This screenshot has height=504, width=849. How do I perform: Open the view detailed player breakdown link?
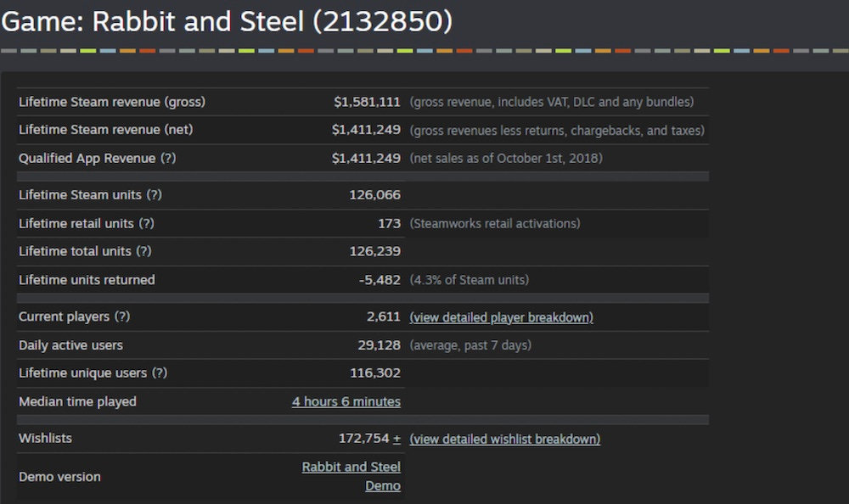502,317
